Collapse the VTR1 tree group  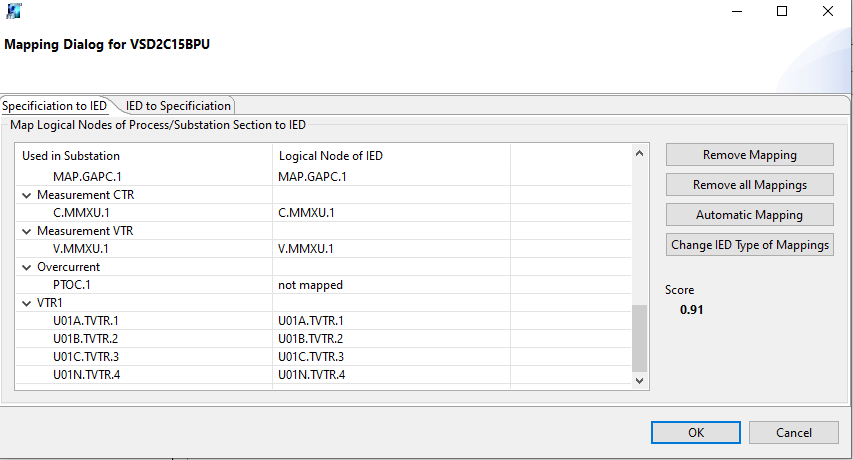click(27, 303)
